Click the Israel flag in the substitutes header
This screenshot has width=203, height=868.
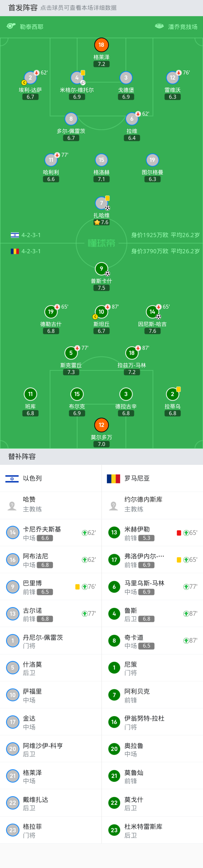click(x=12, y=478)
